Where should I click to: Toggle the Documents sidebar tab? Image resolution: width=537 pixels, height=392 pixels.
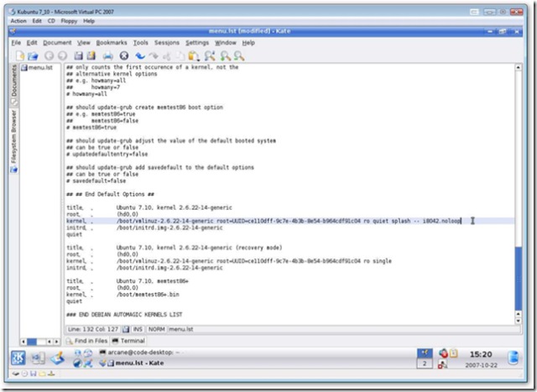coord(13,81)
